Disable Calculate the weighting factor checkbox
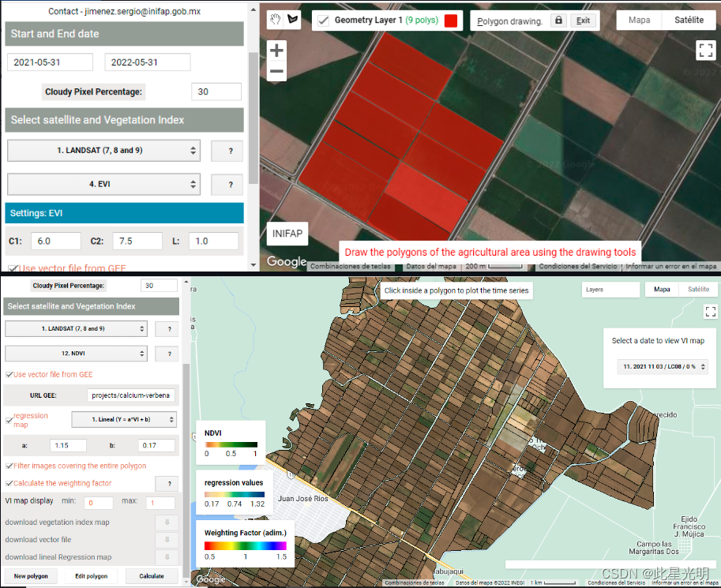The width and height of the screenshot is (721, 588). coord(9,483)
